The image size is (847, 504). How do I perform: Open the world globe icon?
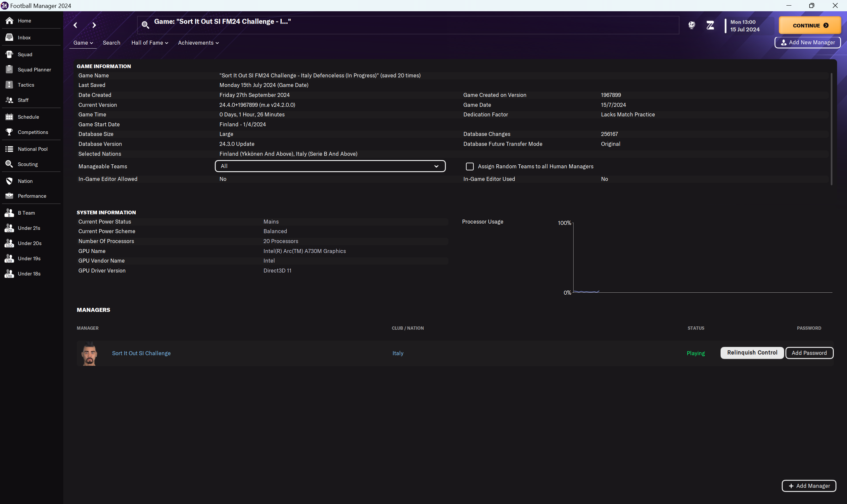[692, 25]
